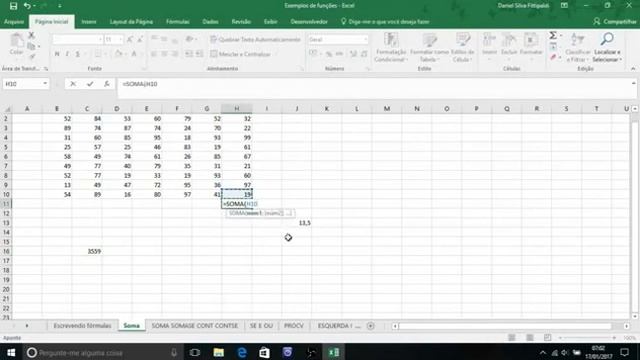The width and height of the screenshot is (640, 360).
Task: Open the Windows Store taskbar icon
Action: click(x=264, y=352)
